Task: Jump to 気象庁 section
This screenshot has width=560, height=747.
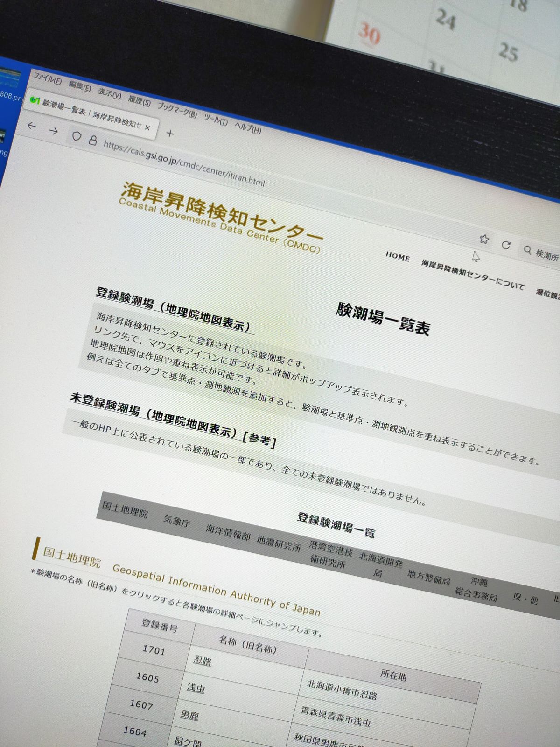Action: (177, 521)
